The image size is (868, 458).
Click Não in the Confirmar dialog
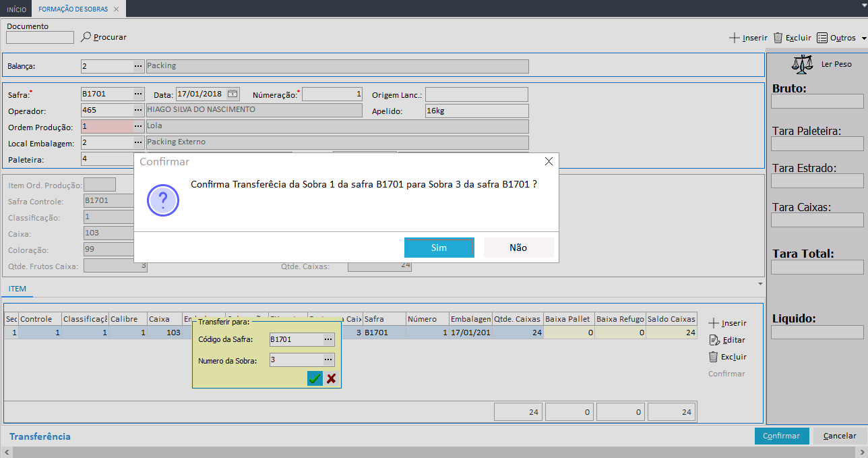[x=518, y=248]
